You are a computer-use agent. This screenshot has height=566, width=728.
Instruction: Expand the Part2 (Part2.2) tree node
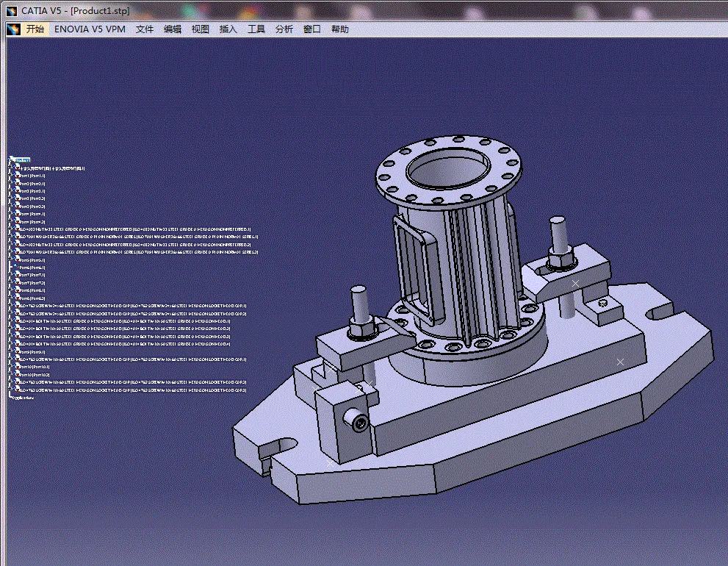(x=10, y=205)
